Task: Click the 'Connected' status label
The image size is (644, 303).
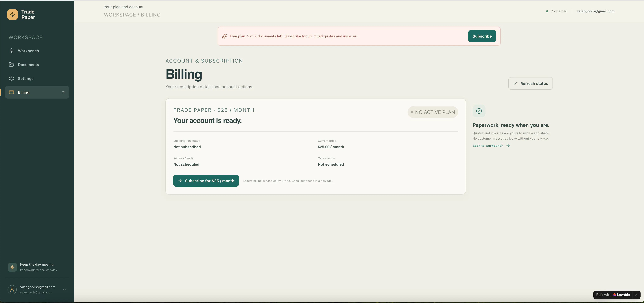Action: click(559, 11)
